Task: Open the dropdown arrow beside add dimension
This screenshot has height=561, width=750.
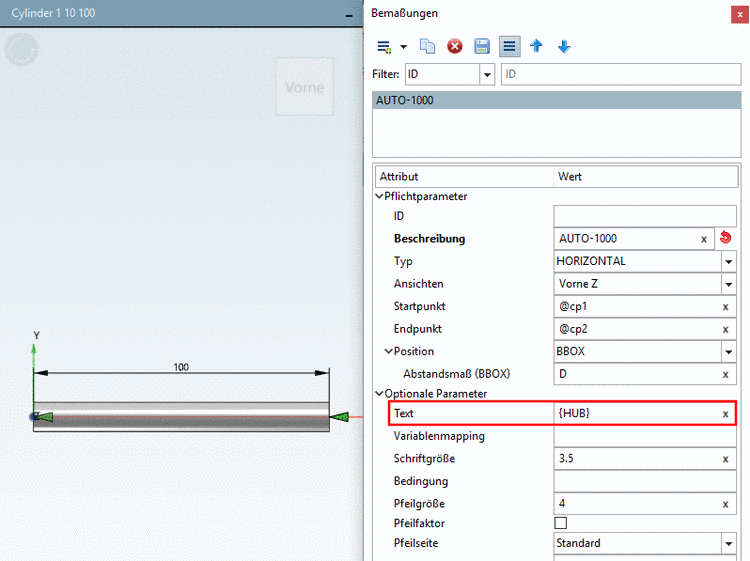Action: [x=404, y=47]
